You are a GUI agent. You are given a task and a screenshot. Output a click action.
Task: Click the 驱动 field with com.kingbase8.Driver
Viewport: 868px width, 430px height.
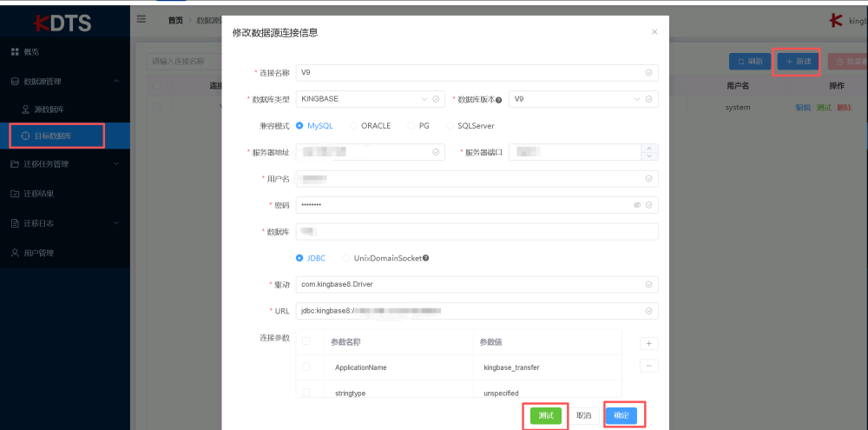click(477, 284)
